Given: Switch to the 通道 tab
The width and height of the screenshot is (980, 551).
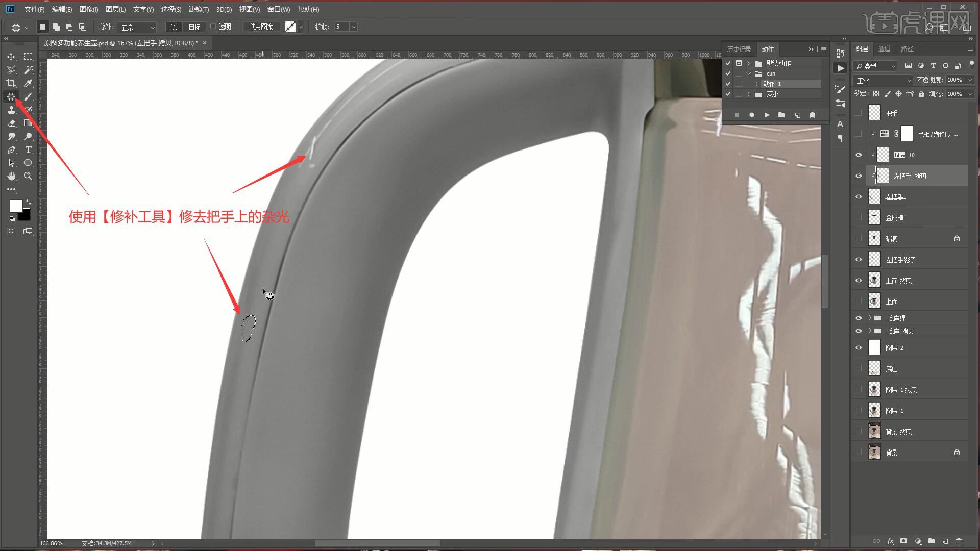Looking at the screenshot, I should coord(884,48).
